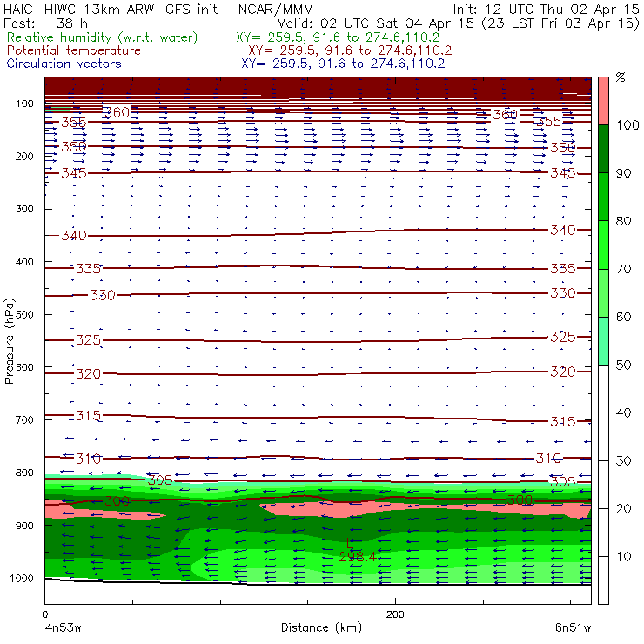The height and width of the screenshot is (644, 644).
Task: Click the colorbar label 30
Action: [x=623, y=461]
